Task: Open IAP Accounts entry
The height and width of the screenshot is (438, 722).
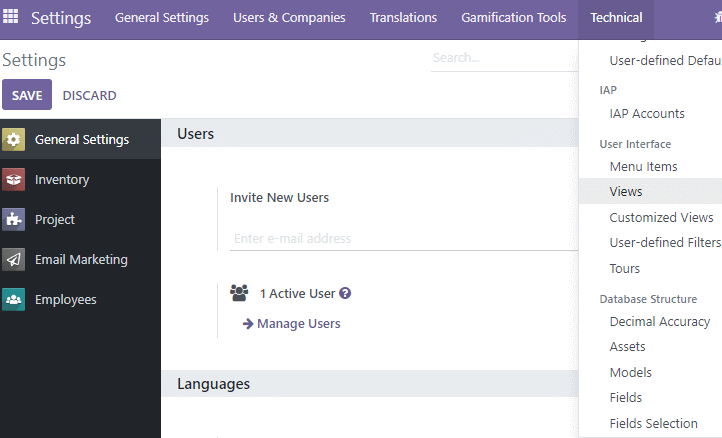Action: click(x=647, y=113)
